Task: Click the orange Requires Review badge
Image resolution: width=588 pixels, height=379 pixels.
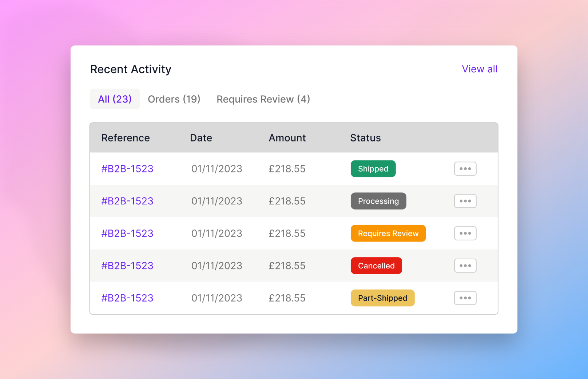Action: 388,233
